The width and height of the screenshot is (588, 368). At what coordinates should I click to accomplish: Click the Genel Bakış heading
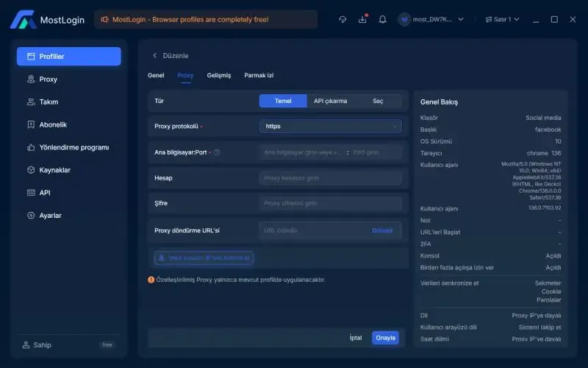(439, 102)
